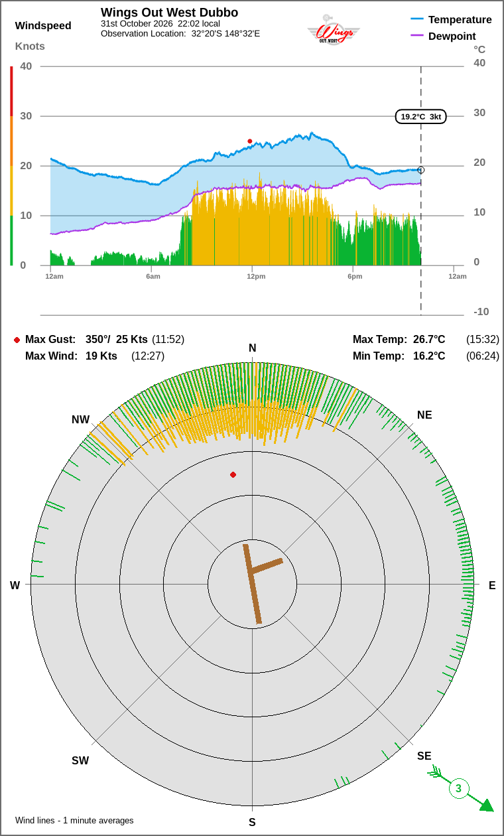Click the Max Temp 26.7°C value
This screenshot has width=504, height=836.
click(429, 340)
